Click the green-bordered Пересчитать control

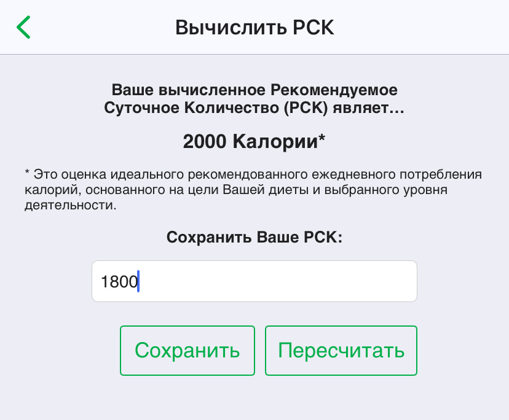point(341,351)
